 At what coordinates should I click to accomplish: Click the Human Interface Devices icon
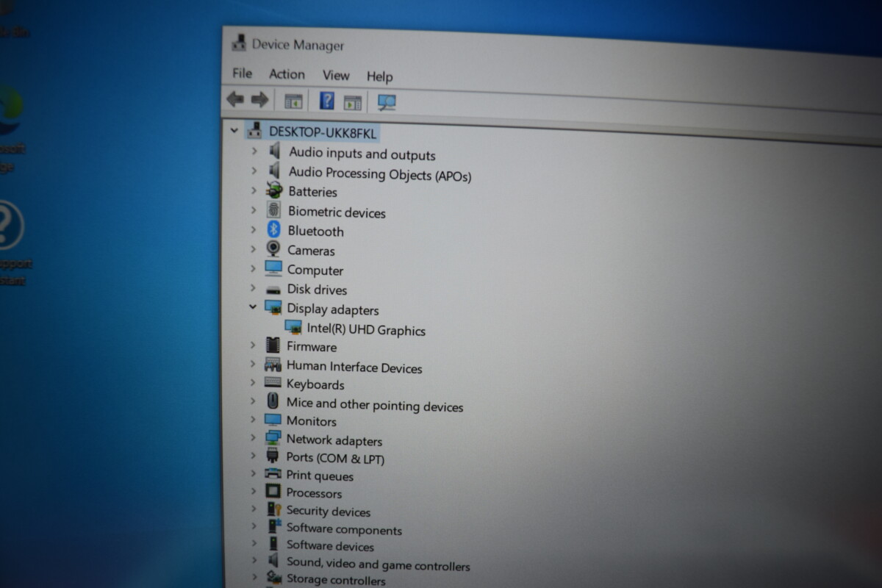(273, 365)
